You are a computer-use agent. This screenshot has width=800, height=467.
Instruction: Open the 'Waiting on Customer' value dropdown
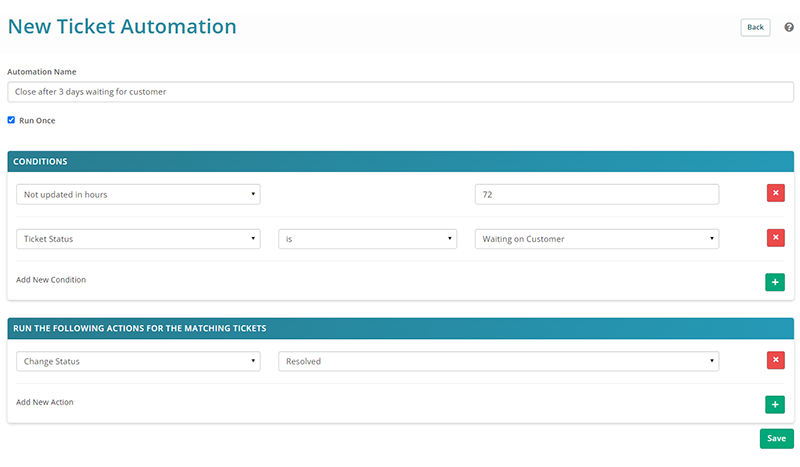click(597, 239)
